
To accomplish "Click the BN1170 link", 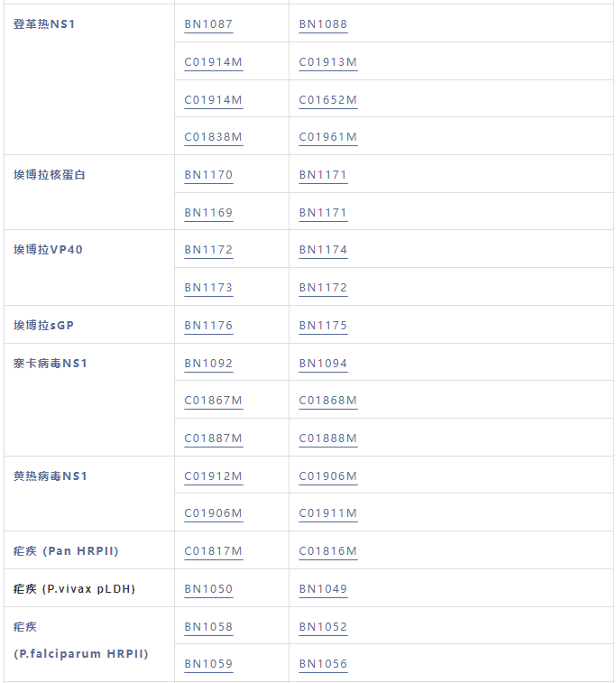I will (x=208, y=175).
